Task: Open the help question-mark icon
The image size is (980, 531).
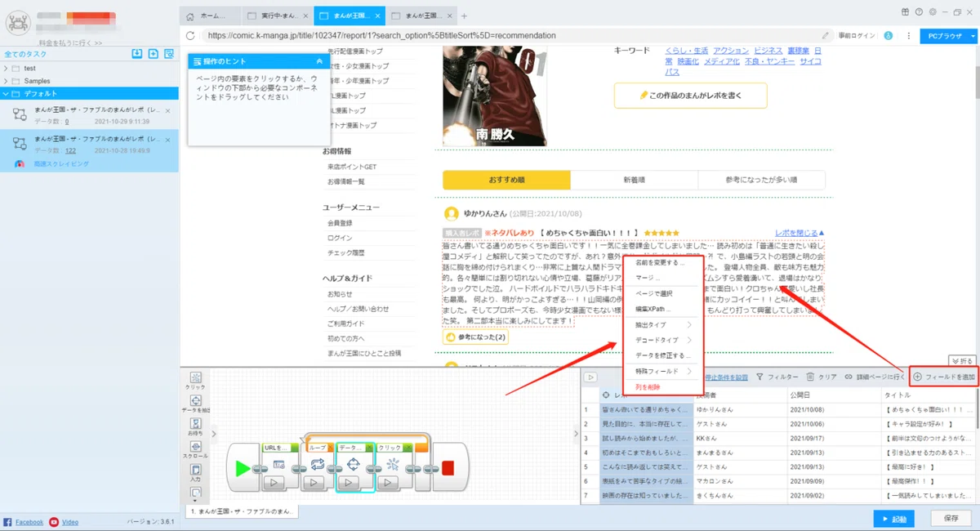Action: [919, 11]
